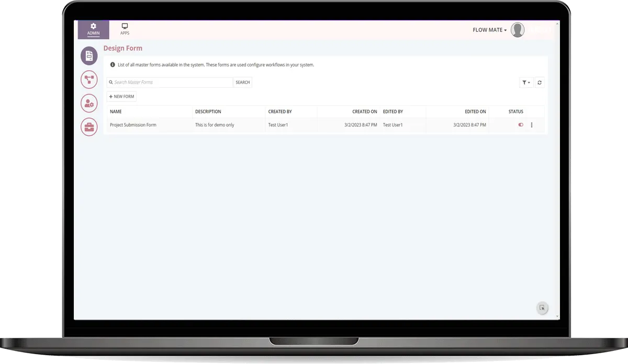
Task: Click the three-dot menu for Project Submission Form
Action: (532, 125)
